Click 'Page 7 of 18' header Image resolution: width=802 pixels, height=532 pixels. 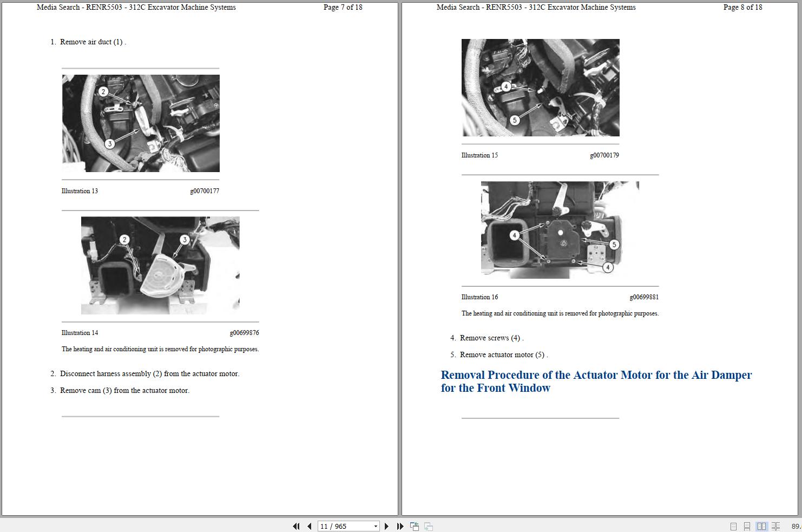click(343, 7)
